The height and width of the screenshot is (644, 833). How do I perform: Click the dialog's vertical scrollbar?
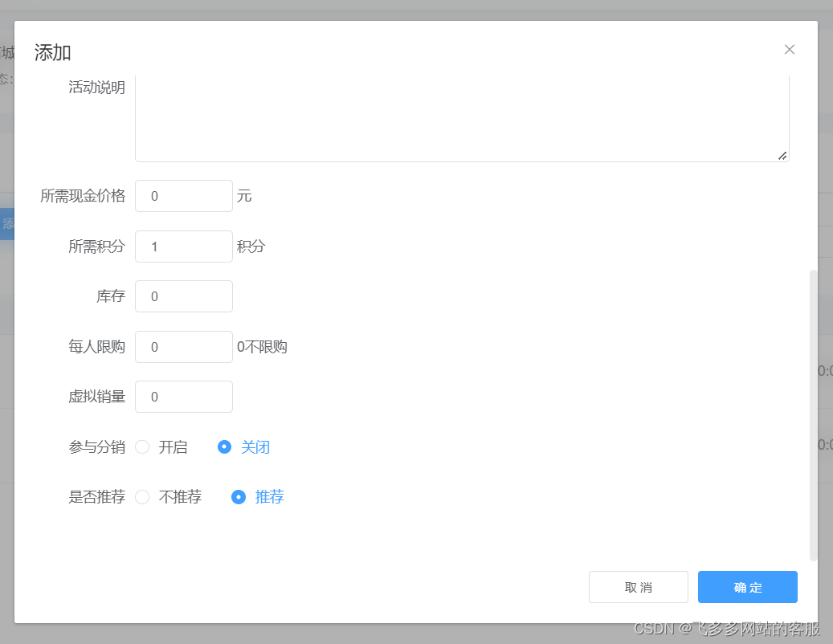click(x=813, y=415)
